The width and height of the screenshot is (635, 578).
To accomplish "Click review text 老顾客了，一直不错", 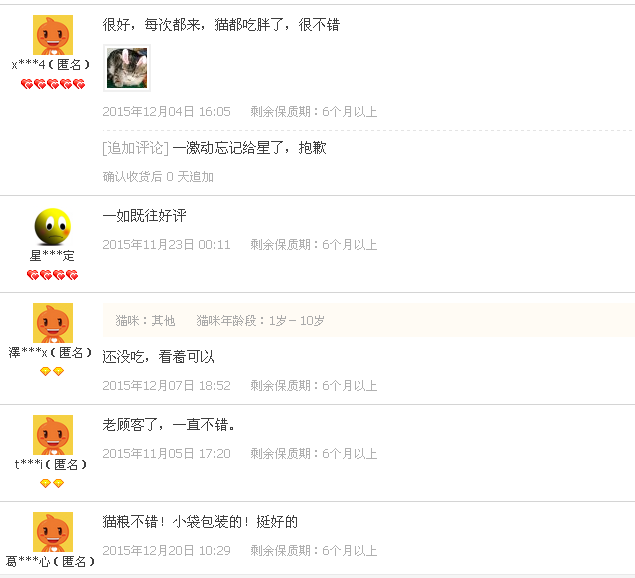I will pyautogui.click(x=169, y=424).
